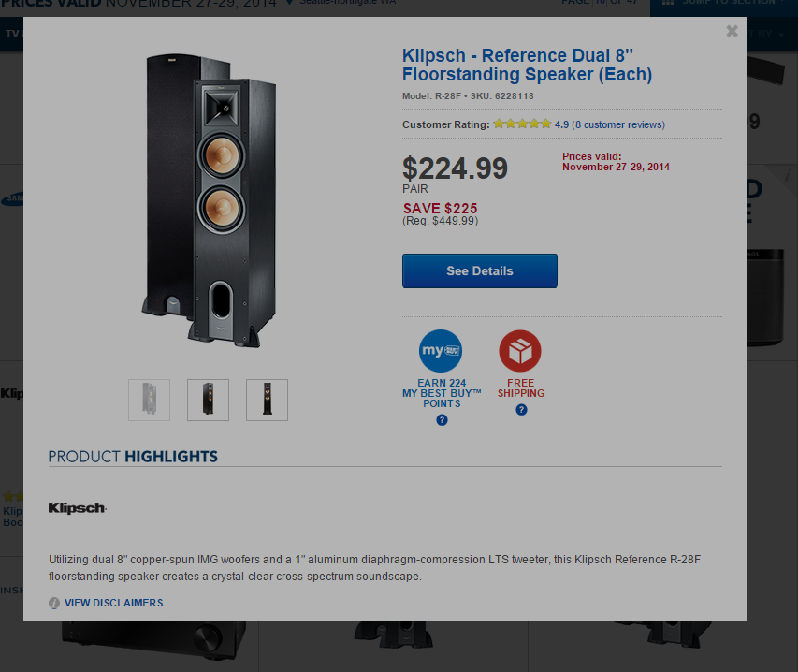
Task: Open the 8 customer reviews link
Action: pyautogui.click(x=618, y=124)
